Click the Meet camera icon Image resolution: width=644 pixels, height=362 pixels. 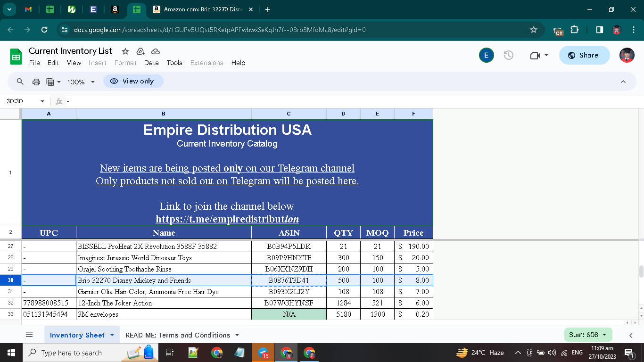click(535, 56)
